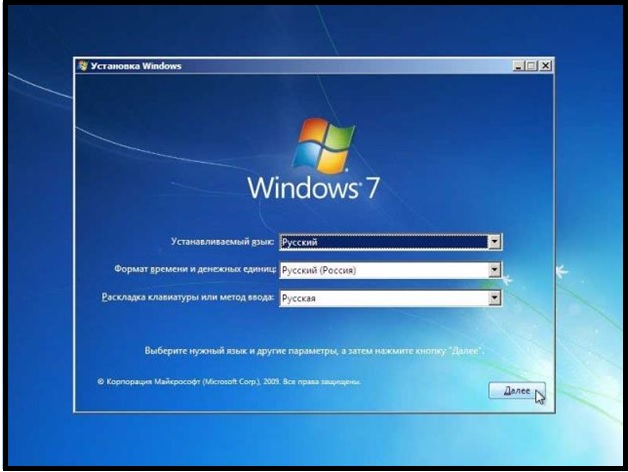Click the Выберите нужный язык instruction text
The height and width of the screenshot is (472, 628).
[314, 351]
